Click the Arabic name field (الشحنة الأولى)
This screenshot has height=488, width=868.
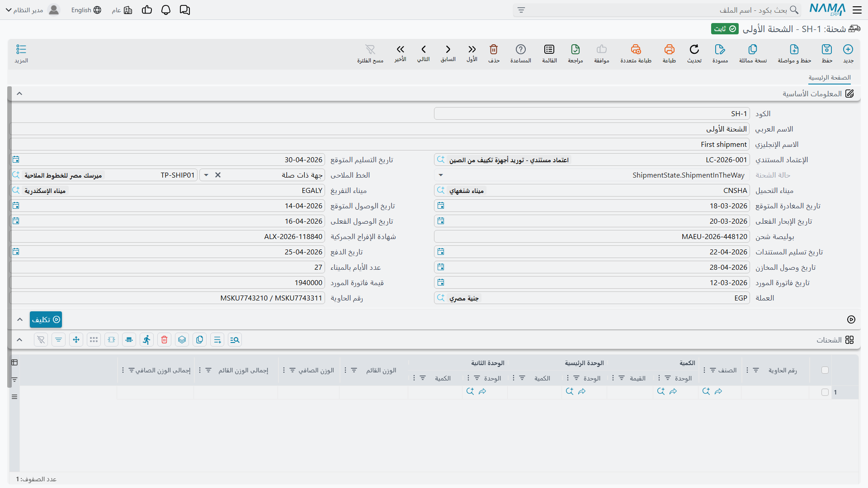(x=380, y=129)
